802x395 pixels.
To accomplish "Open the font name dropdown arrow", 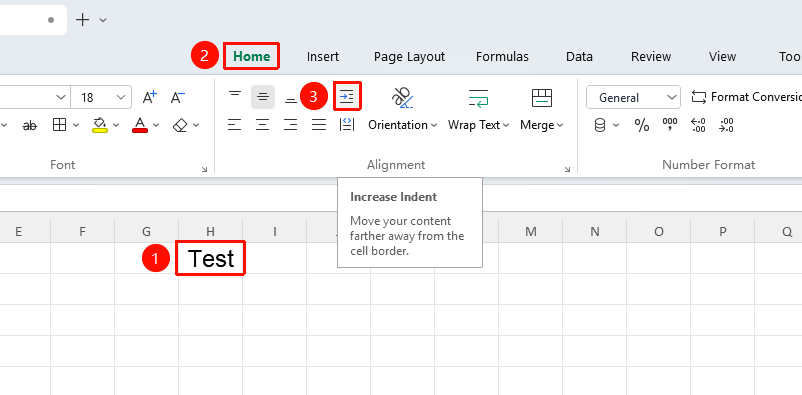I will (x=61, y=97).
